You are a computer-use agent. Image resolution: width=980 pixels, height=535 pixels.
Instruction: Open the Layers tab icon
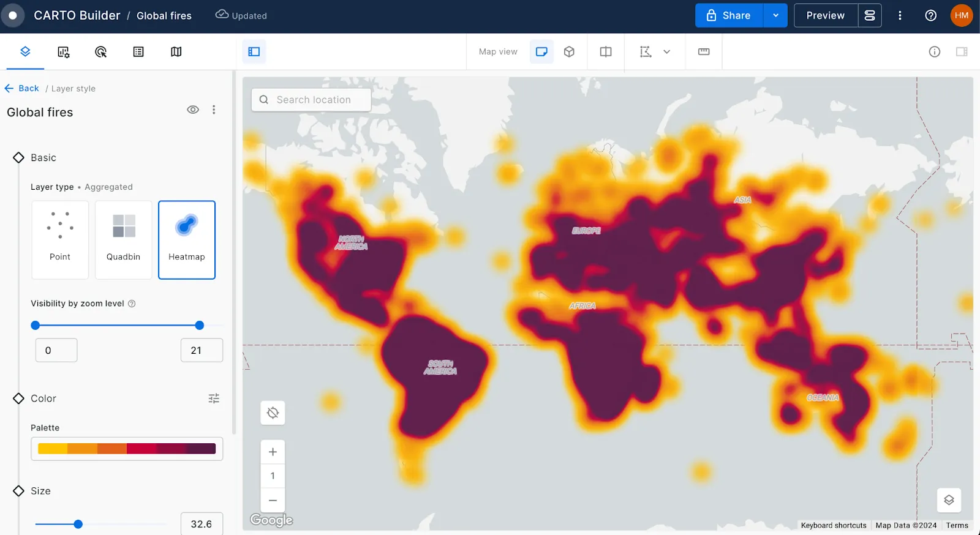25,52
